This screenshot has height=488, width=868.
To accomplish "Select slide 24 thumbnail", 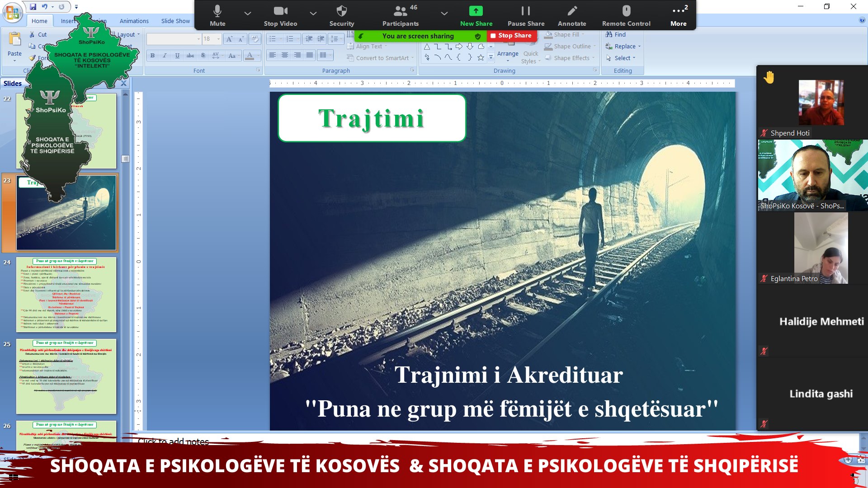I will pos(66,295).
